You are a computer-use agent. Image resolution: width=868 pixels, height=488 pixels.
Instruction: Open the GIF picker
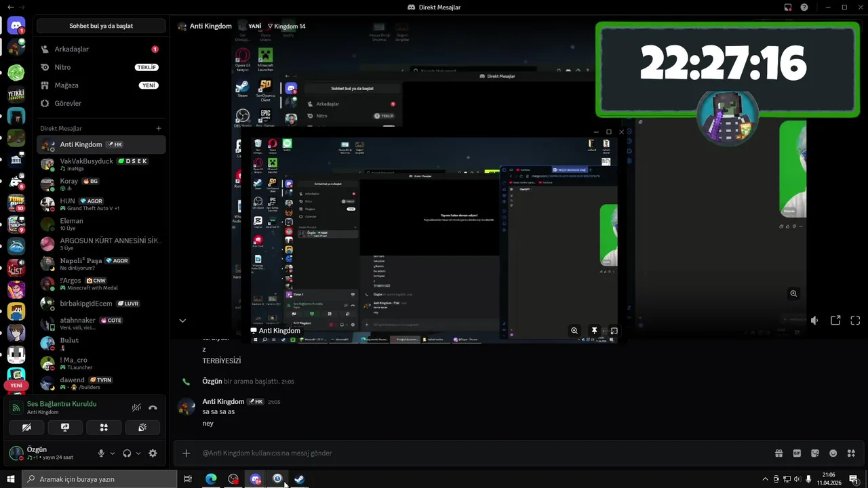[797, 453]
